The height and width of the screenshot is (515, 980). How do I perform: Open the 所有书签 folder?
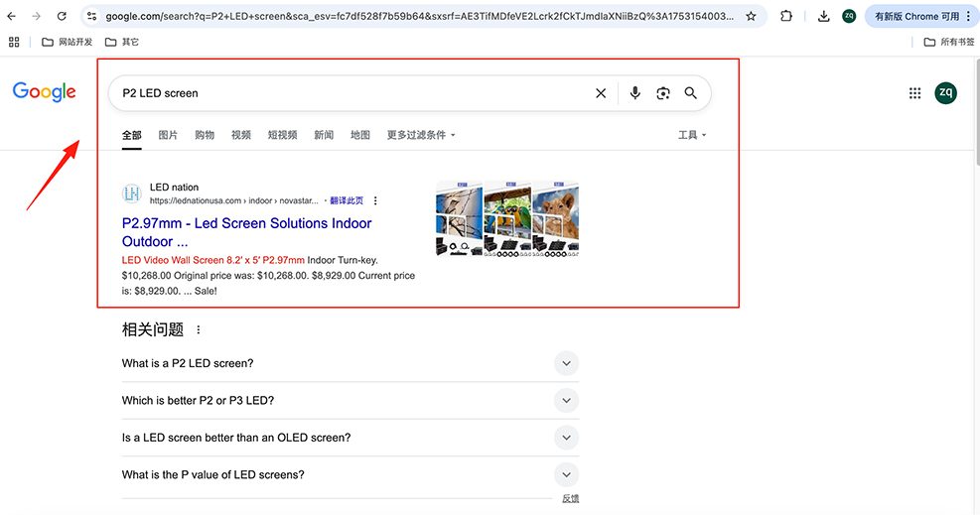(949, 42)
